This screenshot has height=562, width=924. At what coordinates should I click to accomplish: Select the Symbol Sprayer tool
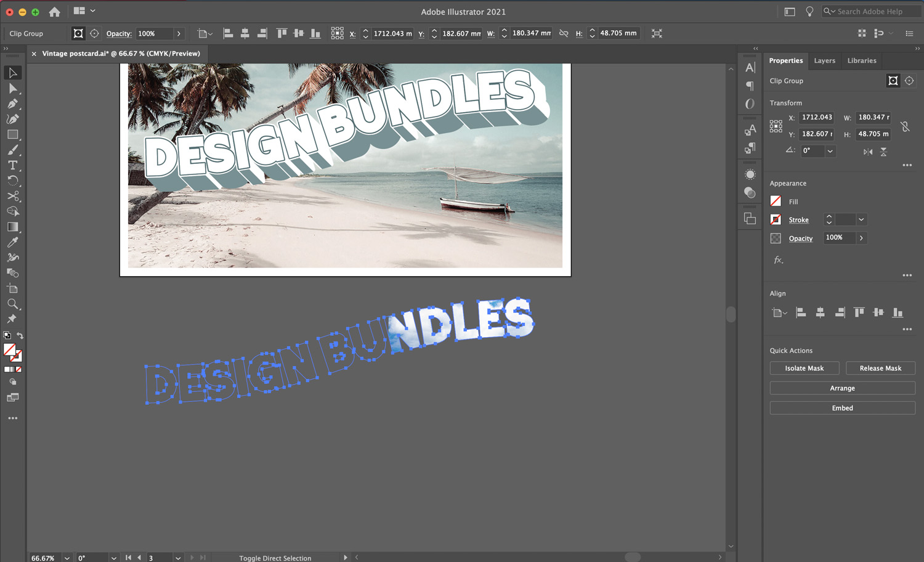(x=12, y=258)
